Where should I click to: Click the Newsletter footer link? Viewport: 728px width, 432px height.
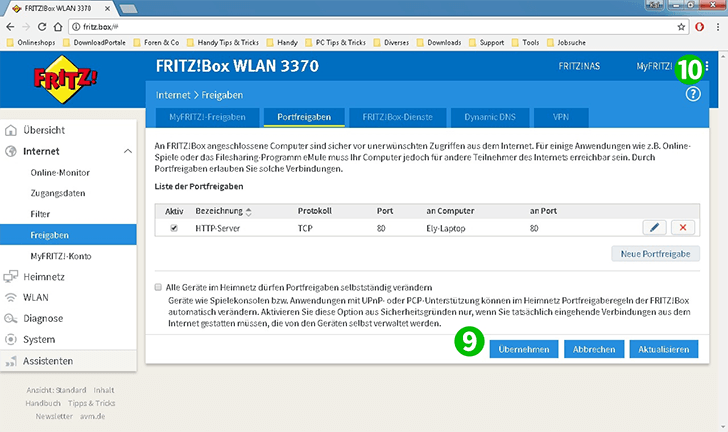point(54,416)
